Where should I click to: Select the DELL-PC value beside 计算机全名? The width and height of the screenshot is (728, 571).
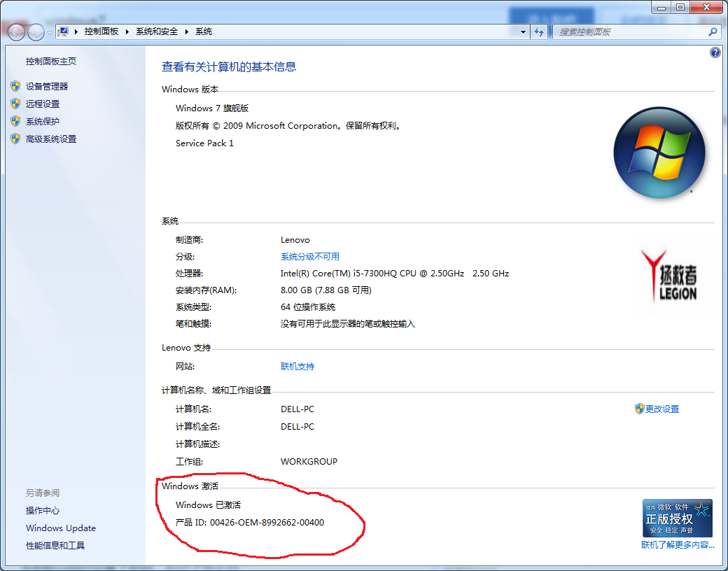click(x=297, y=427)
